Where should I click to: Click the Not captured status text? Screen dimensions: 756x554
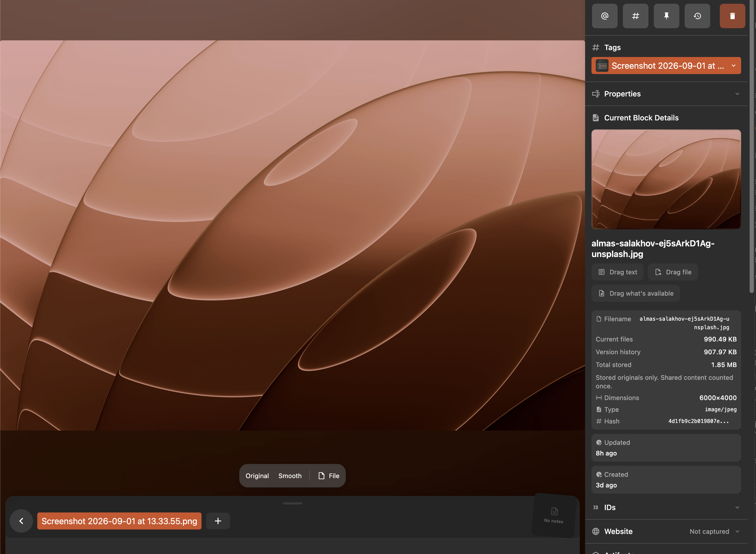click(x=709, y=531)
